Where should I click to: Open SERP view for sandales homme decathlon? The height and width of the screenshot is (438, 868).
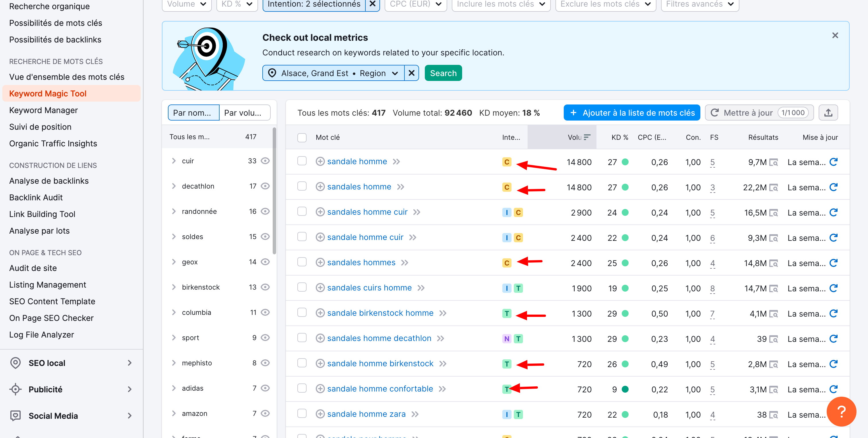[774, 339]
